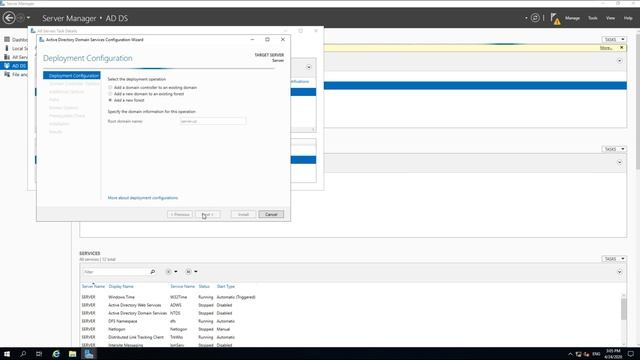
Task: Open the Windows Start menu
Action: click(7, 354)
